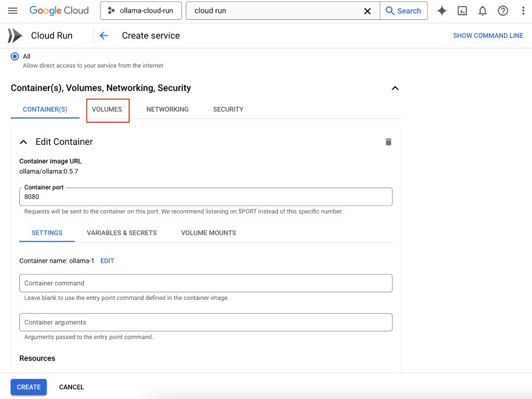Select the All access radio button

click(14, 57)
